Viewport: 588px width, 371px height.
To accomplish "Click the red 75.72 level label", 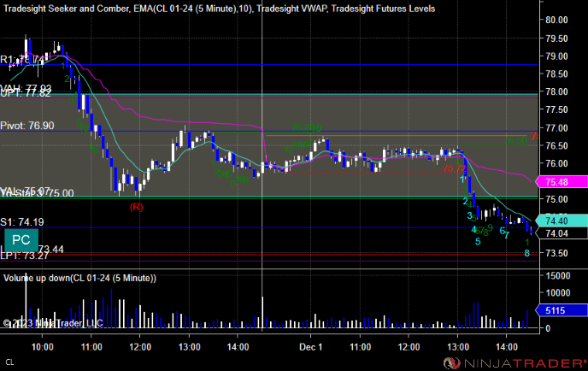I will (454, 168).
